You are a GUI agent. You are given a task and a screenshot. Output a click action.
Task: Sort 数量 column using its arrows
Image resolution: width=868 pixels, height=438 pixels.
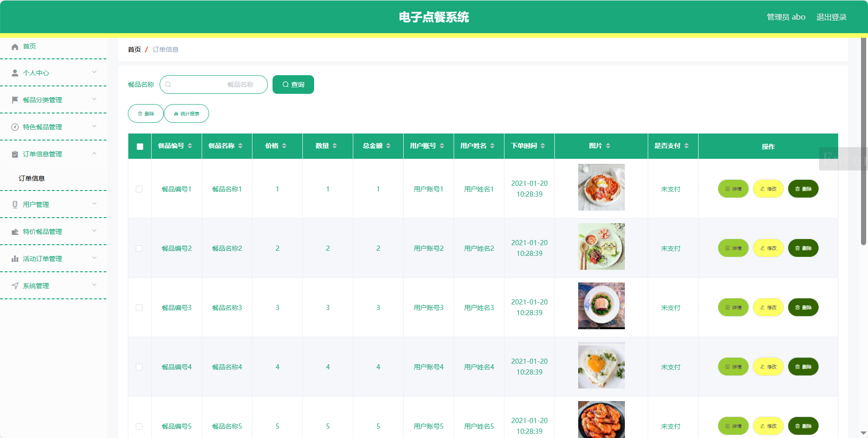(335, 146)
